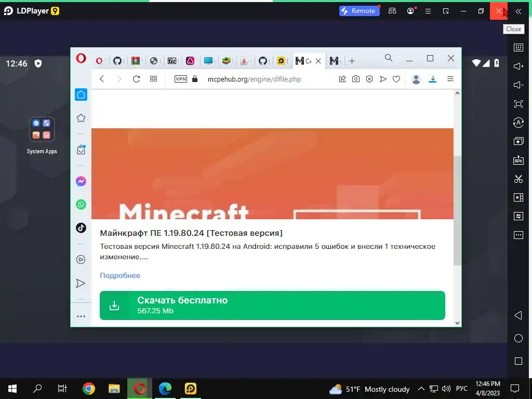Open WhatsApp in Opera sidebar

coord(81,205)
